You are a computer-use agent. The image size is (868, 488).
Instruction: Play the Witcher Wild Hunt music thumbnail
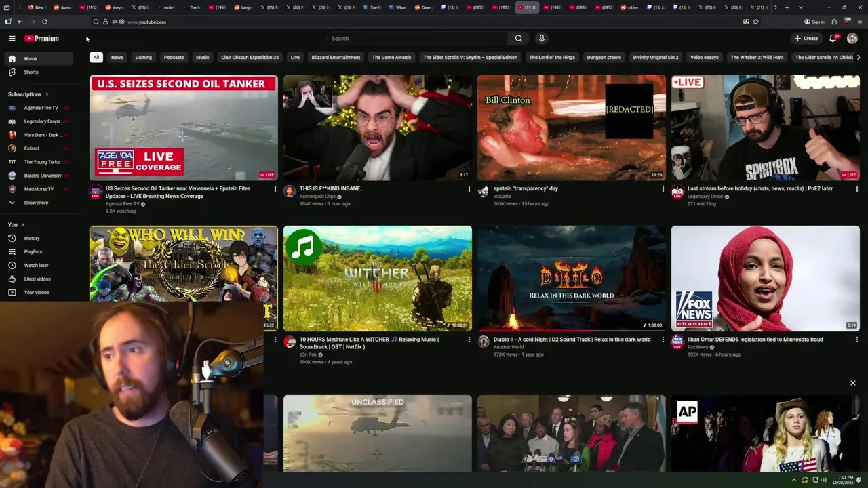tap(378, 278)
